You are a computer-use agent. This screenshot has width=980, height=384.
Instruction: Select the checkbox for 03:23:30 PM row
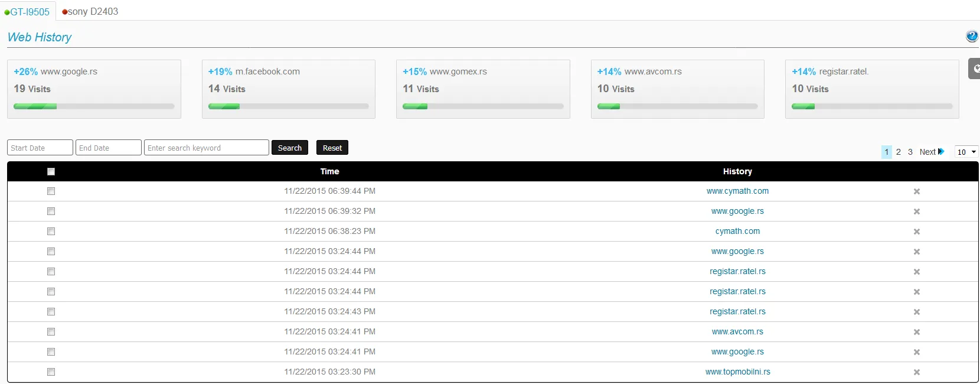[x=51, y=372]
